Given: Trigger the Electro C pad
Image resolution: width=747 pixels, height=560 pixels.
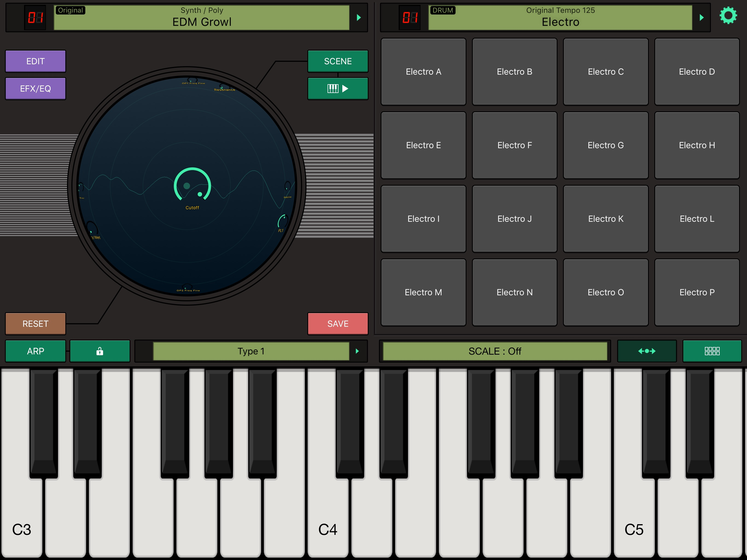Looking at the screenshot, I should [x=606, y=72].
